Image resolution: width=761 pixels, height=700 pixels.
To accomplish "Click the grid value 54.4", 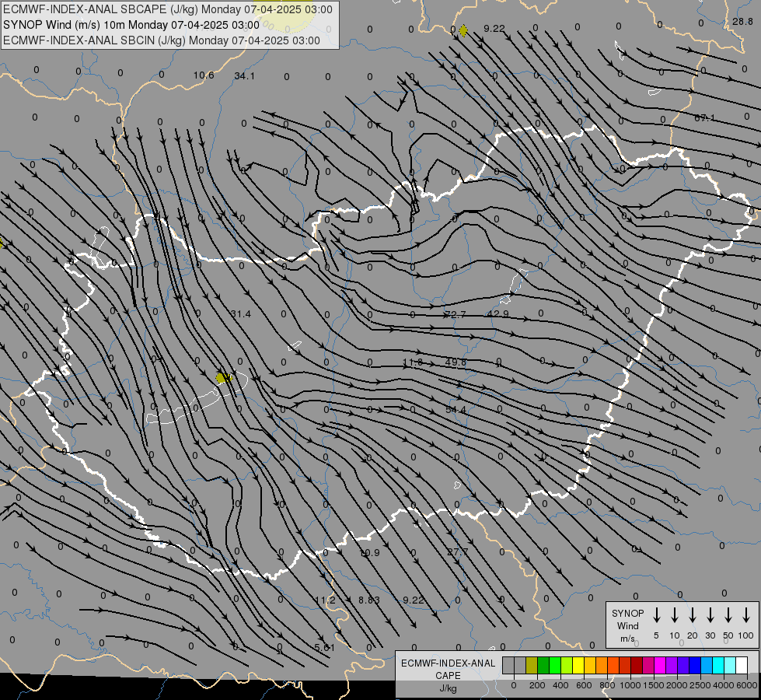I will [x=456, y=410].
